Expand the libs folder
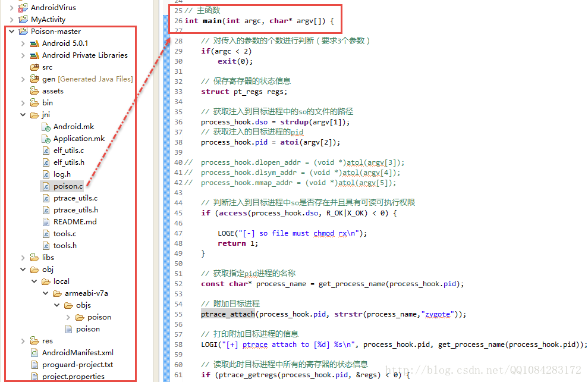Screen dimensions: 588x382 tap(23, 258)
